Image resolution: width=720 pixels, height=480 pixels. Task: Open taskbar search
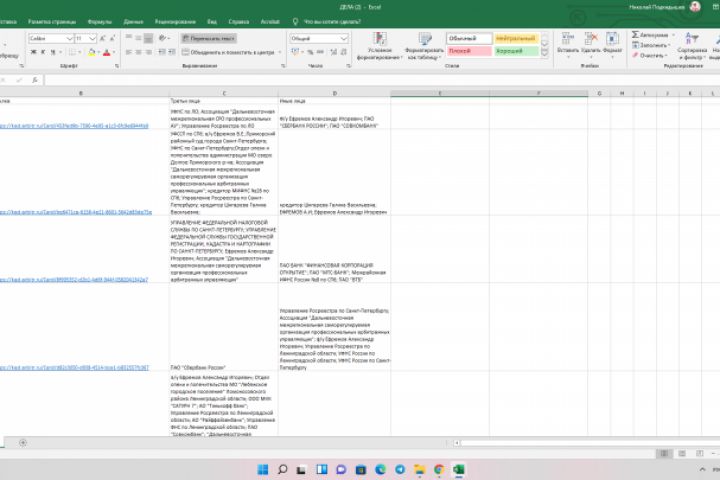[282, 469]
